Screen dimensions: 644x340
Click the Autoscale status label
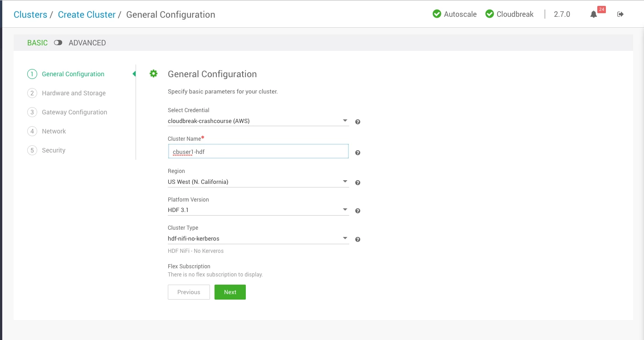click(x=460, y=14)
